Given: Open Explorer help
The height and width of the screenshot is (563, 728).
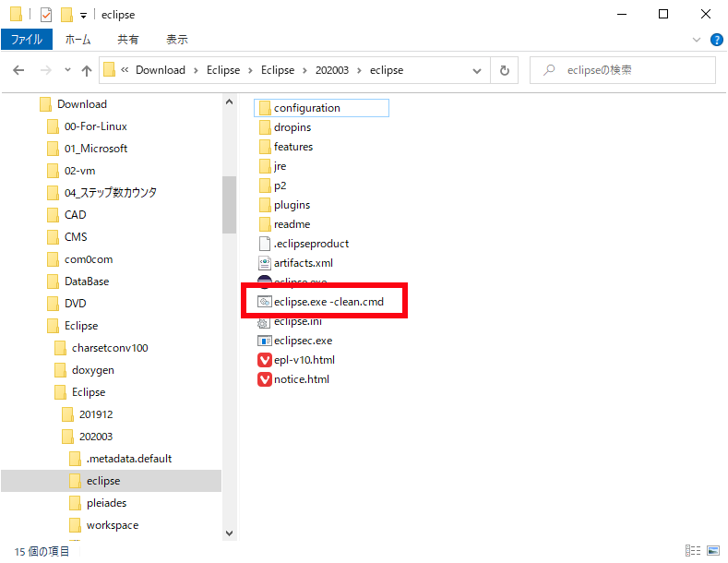Looking at the screenshot, I should pyautogui.click(x=716, y=40).
